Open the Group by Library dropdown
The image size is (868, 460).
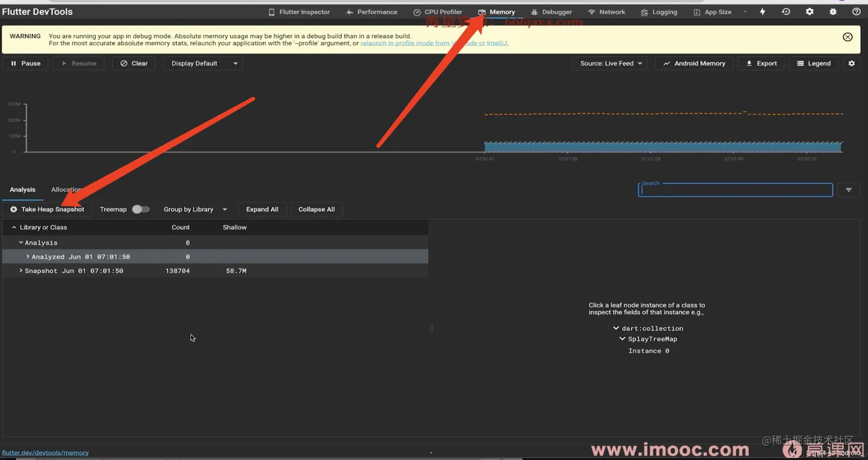[195, 209]
